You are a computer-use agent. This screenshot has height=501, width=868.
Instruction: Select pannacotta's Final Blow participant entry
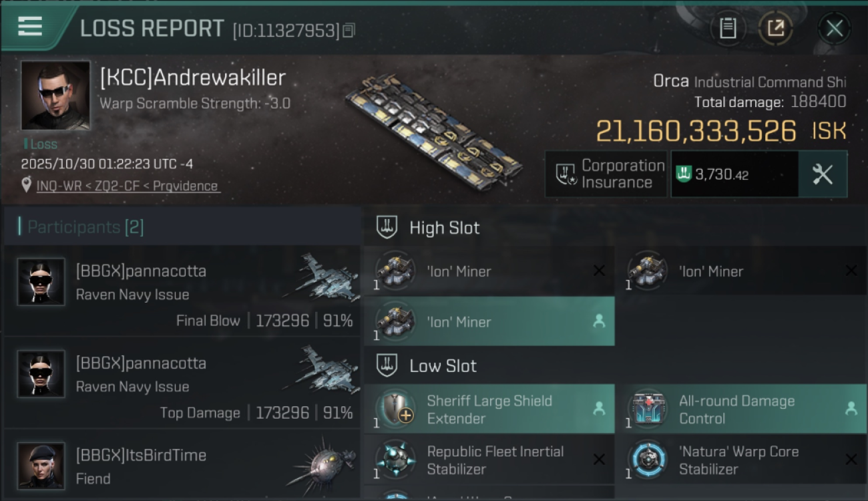pos(182,295)
